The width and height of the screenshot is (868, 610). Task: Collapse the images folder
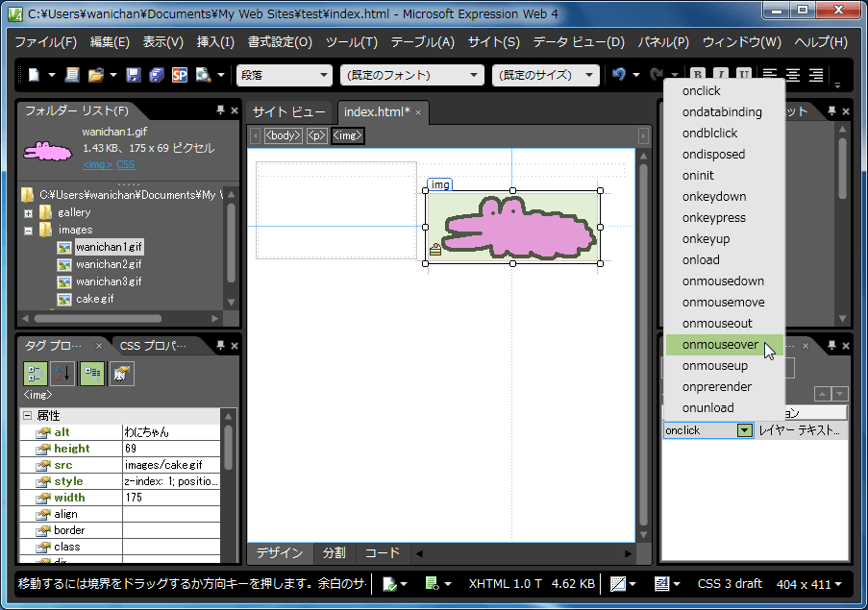(28, 231)
